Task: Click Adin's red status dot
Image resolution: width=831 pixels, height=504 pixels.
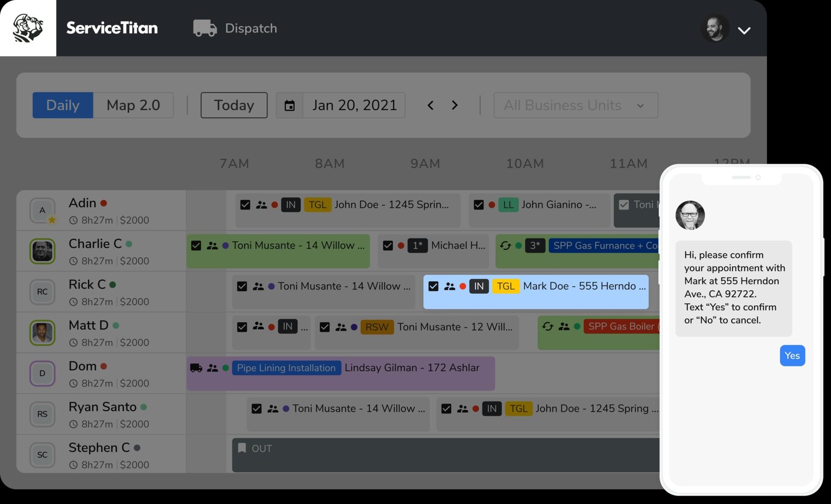Action: (x=104, y=203)
